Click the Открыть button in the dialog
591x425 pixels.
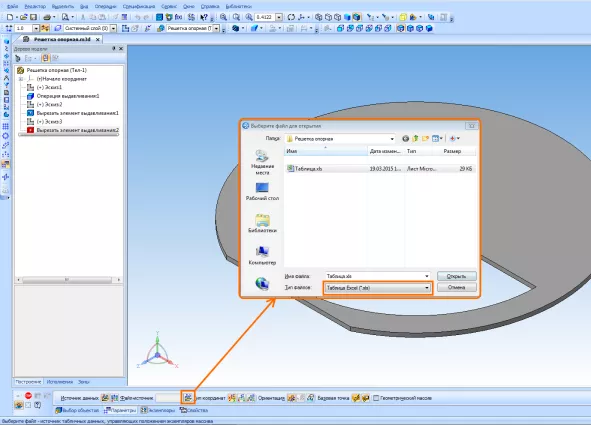pyautogui.click(x=456, y=276)
